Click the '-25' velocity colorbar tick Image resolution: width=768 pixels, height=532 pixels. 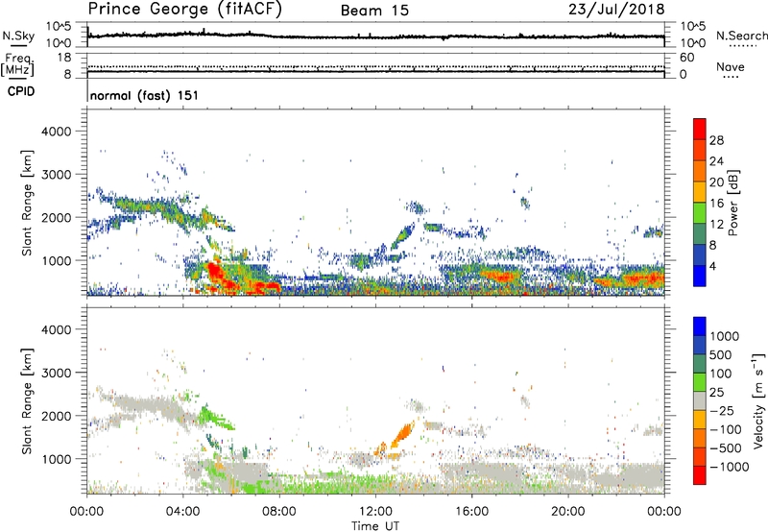coord(722,411)
